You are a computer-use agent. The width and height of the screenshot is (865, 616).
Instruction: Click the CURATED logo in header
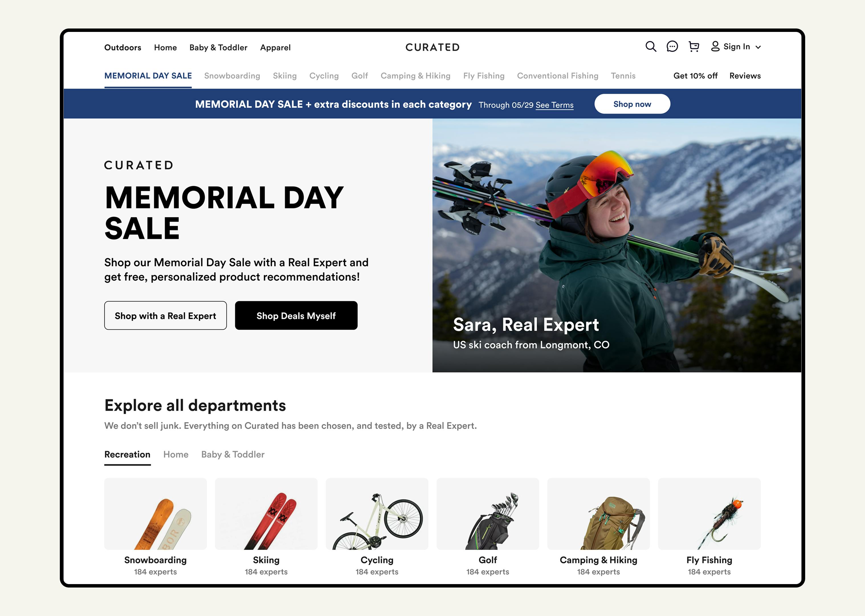(x=432, y=47)
